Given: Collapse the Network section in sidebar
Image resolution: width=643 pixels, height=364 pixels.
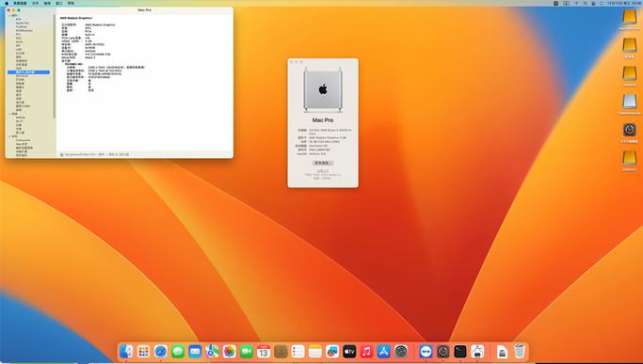Looking at the screenshot, I should click(x=9, y=114).
